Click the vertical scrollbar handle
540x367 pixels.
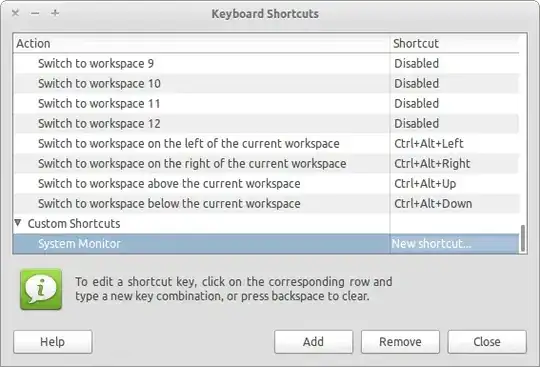(x=523, y=238)
